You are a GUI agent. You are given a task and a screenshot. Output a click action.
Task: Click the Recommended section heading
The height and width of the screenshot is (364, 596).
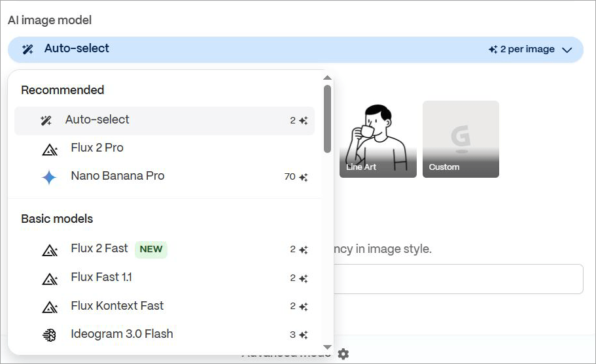click(63, 90)
